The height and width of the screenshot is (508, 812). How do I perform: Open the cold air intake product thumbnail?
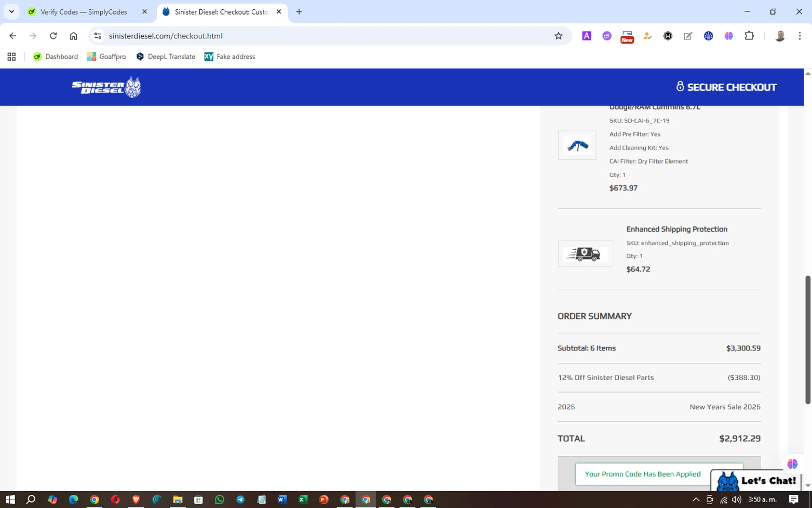(x=577, y=145)
